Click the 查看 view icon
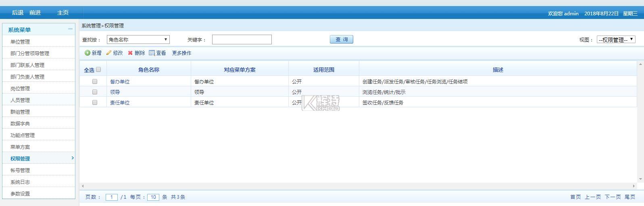This screenshot has width=644, height=206. coord(152,53)
